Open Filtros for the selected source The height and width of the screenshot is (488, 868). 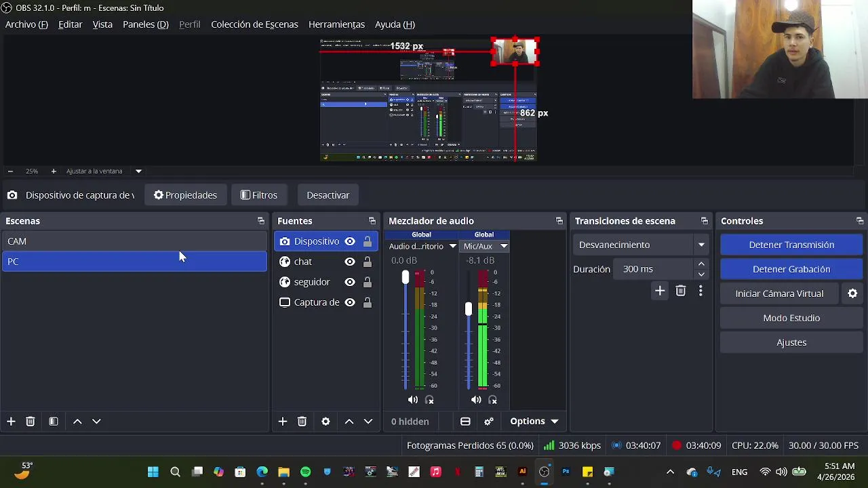[x=259, y=195]
